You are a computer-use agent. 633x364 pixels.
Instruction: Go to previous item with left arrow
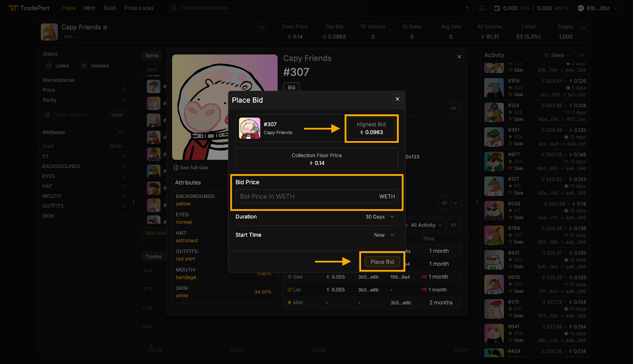(x=134, y=202)
